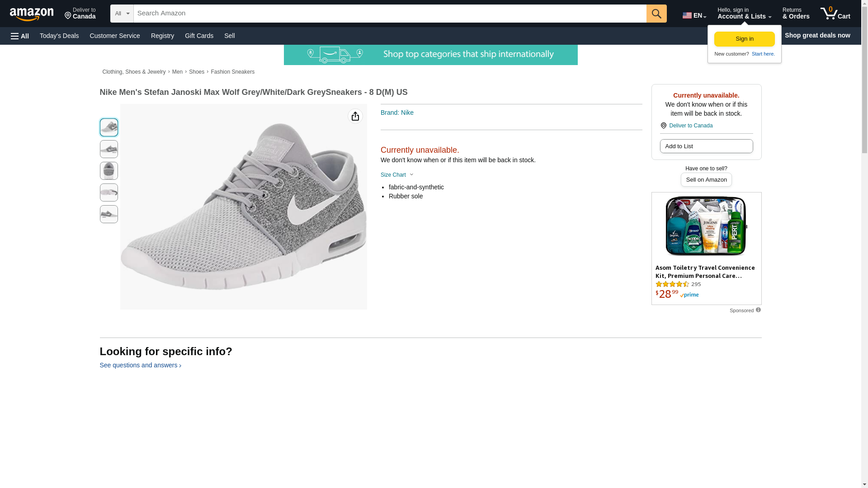Viewport: 868px width, 488px height.
Task: Click the Deliver to Canada location icon in header
Action: (x=68, y=16)
